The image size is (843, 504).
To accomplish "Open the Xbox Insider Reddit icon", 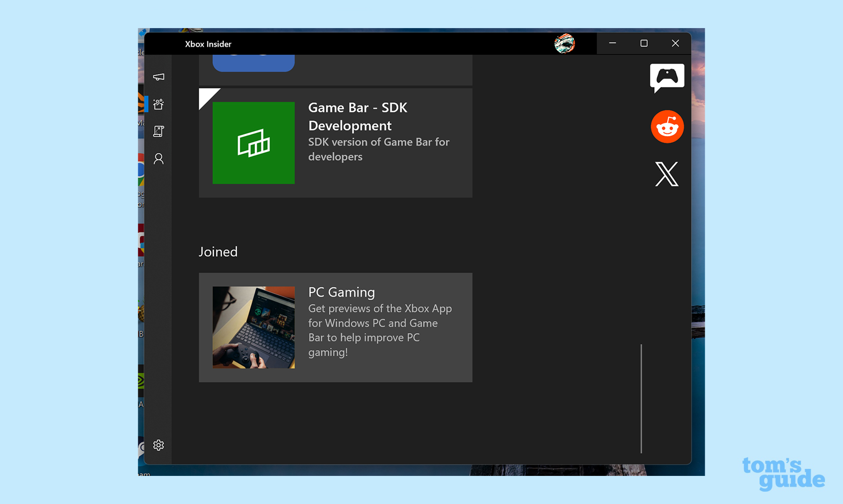I will point(666,126).
